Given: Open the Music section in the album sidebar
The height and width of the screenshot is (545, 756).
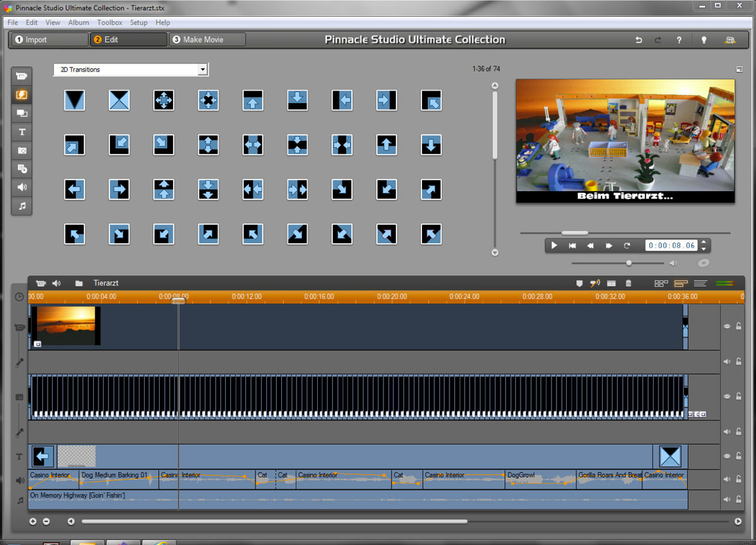Looking at the screenshot, I should (x=22, y=206).
